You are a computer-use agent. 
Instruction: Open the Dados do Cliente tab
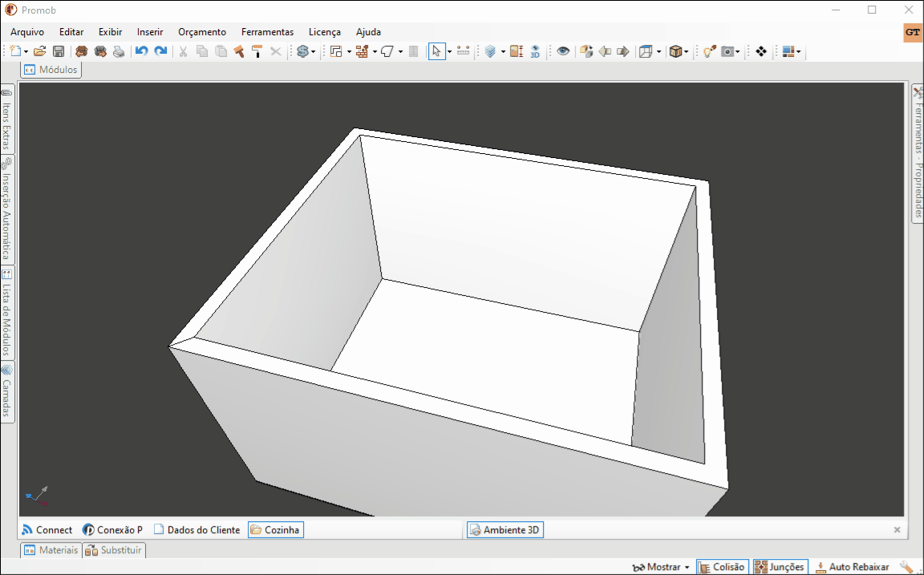click(197, 529)
